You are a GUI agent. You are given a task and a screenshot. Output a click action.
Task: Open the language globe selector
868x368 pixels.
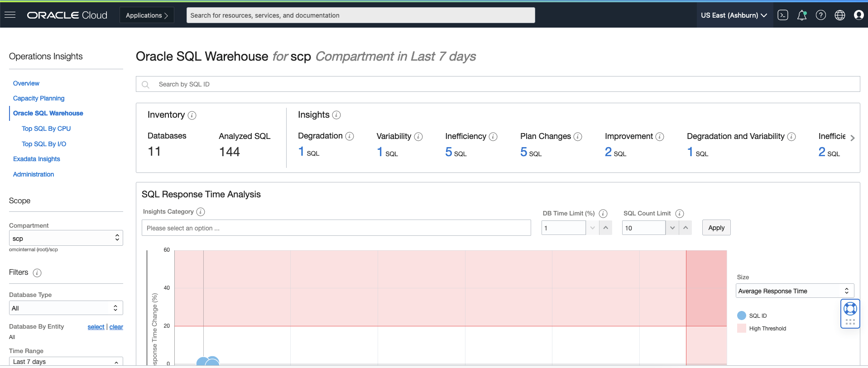tap(839, 15)
